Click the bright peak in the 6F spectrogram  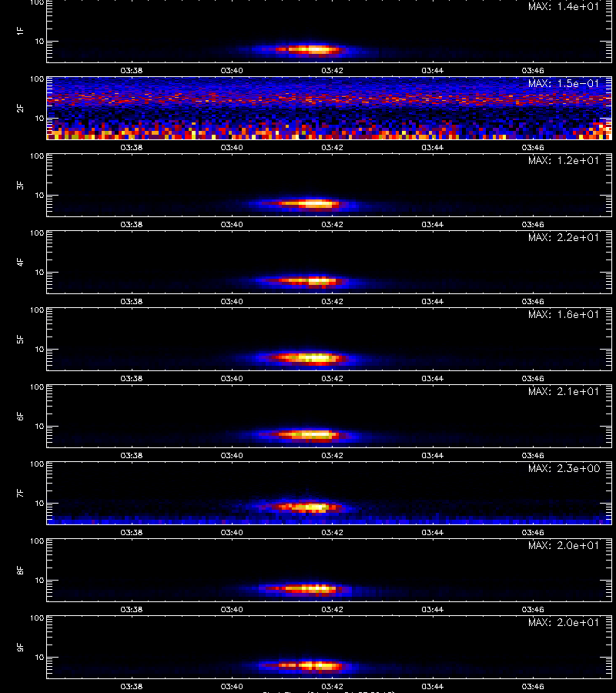tap(313, 435)
